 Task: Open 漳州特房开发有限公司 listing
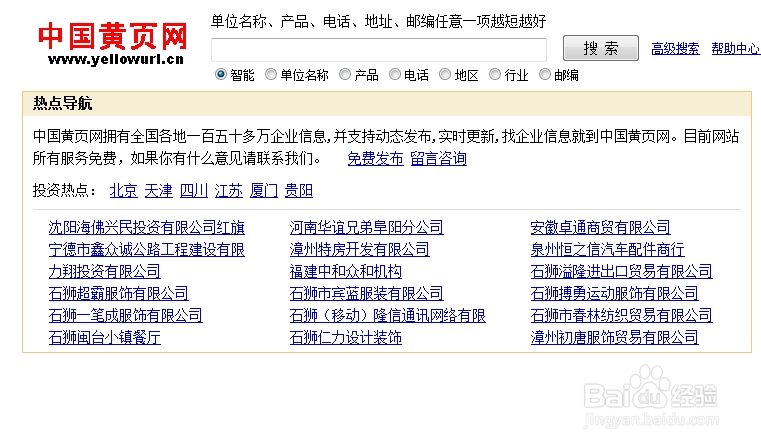tap(360, 249)
